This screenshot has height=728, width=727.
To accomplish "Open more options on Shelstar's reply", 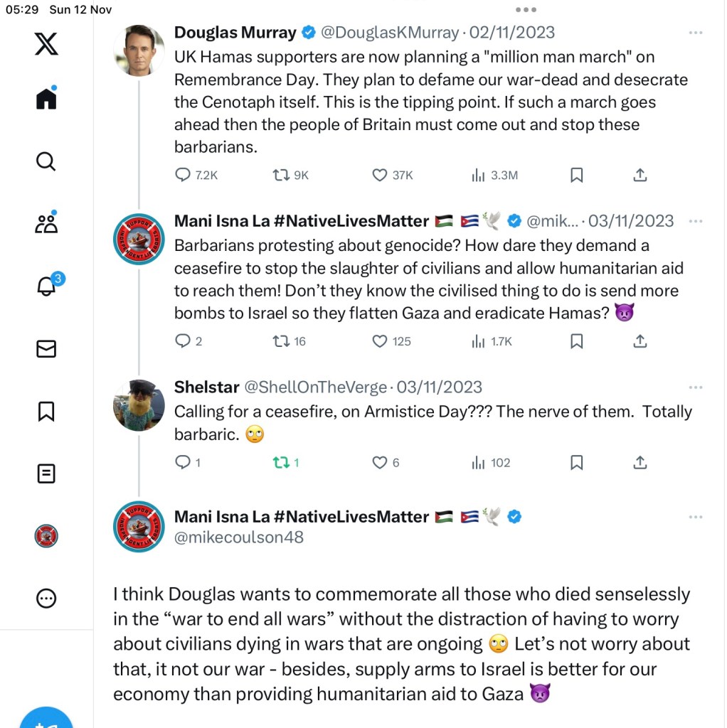I will [x=695, y=387].
